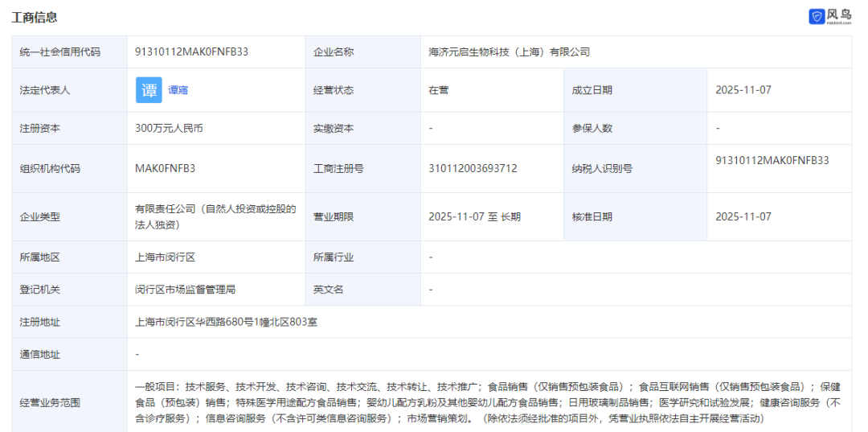Click the blue 谭 avatar icon
Screen dimensions: 868x432
point(149,90)
